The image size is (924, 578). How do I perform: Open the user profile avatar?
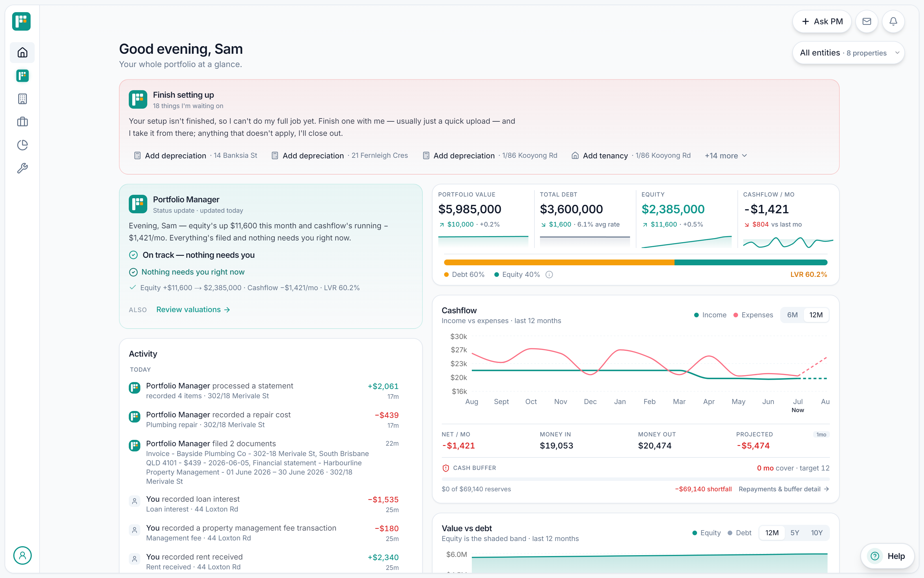23,555
